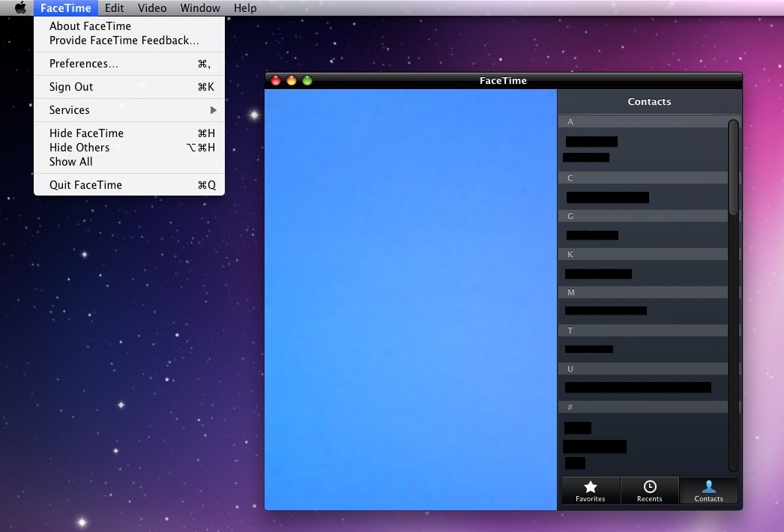Open the Video menu
This screenshot has height=532, width=784.
[152, 8]
